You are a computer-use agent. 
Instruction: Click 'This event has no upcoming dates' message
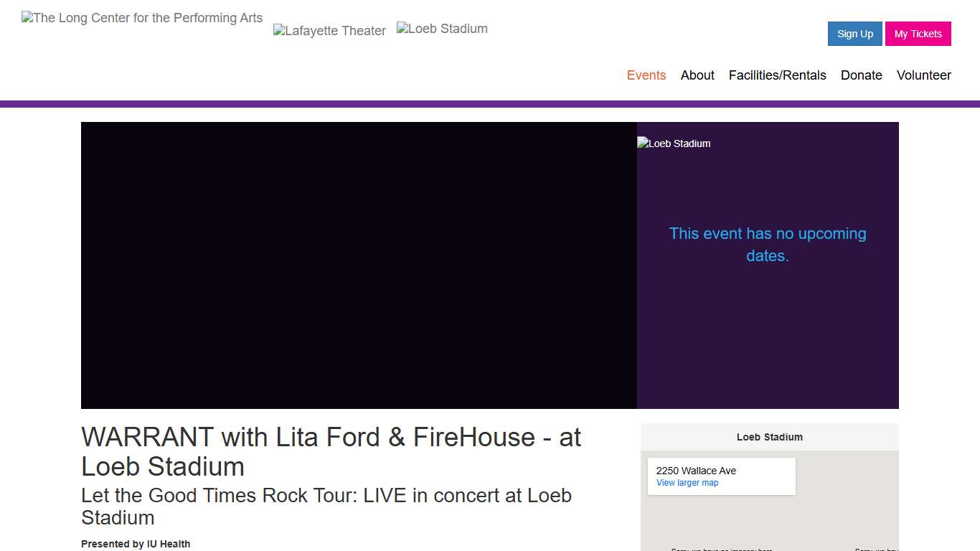(768, 244)
